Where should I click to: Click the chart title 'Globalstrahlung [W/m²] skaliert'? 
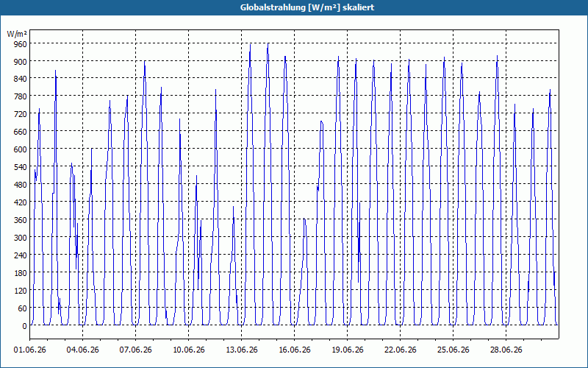tap(307, 7)
